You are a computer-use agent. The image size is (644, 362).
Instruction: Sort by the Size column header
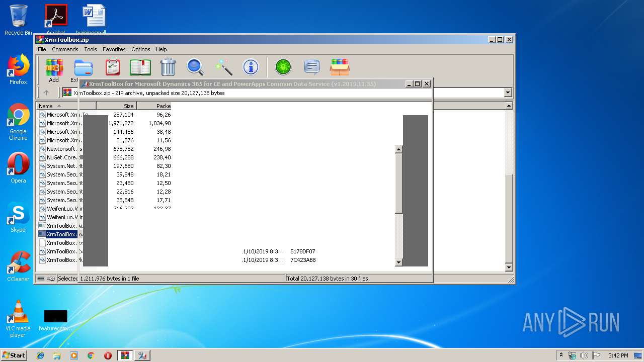click(116, 106)
